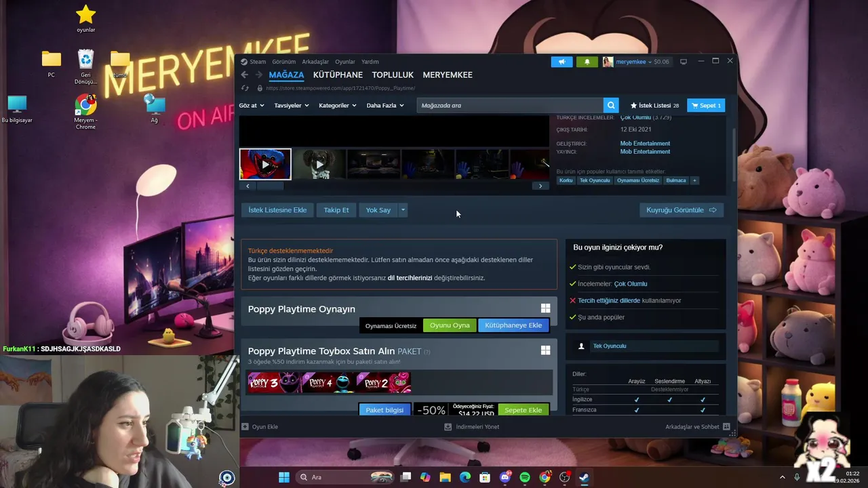
Task: Open the Windows Start menu
Action: pos(284,477)
